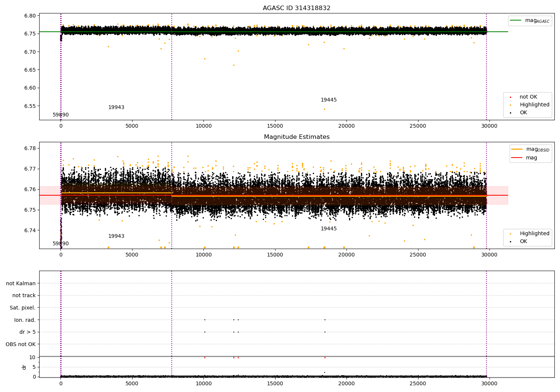
Task: Click the 6.80 y-axis tick label
Action: 30,16
